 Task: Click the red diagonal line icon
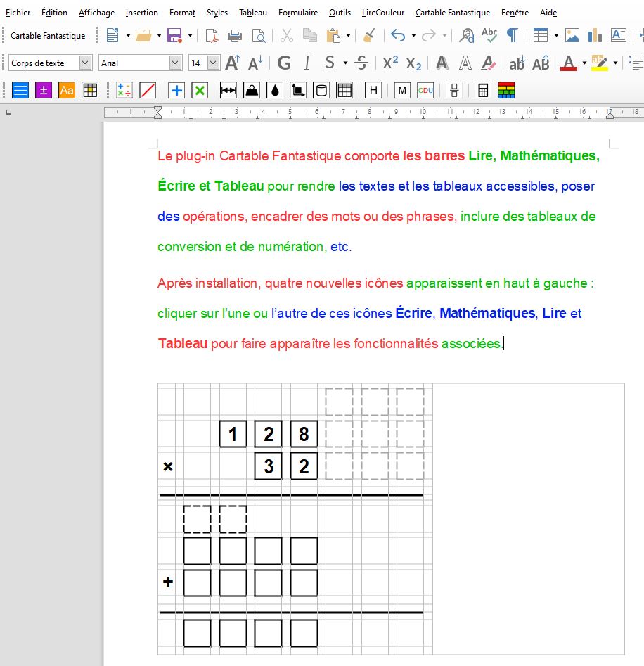tap(148, 91)
